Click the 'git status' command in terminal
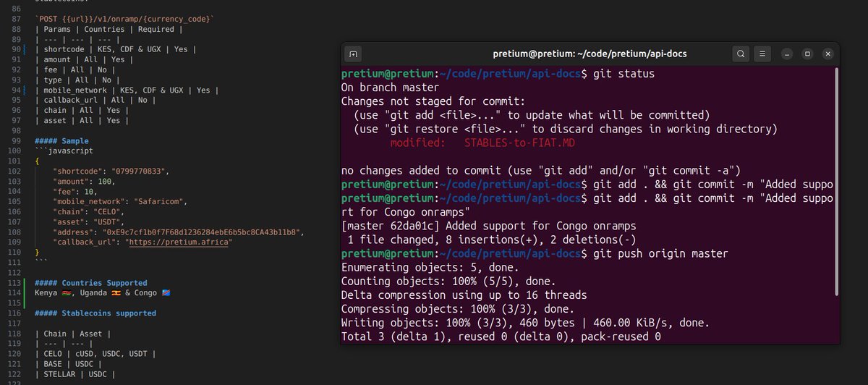 (624, 74)
